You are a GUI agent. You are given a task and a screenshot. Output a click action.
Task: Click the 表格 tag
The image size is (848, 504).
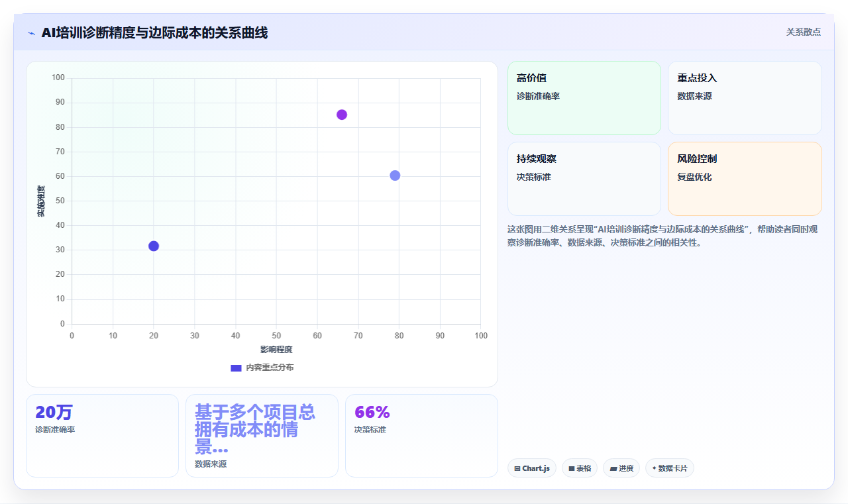(580, 468)
